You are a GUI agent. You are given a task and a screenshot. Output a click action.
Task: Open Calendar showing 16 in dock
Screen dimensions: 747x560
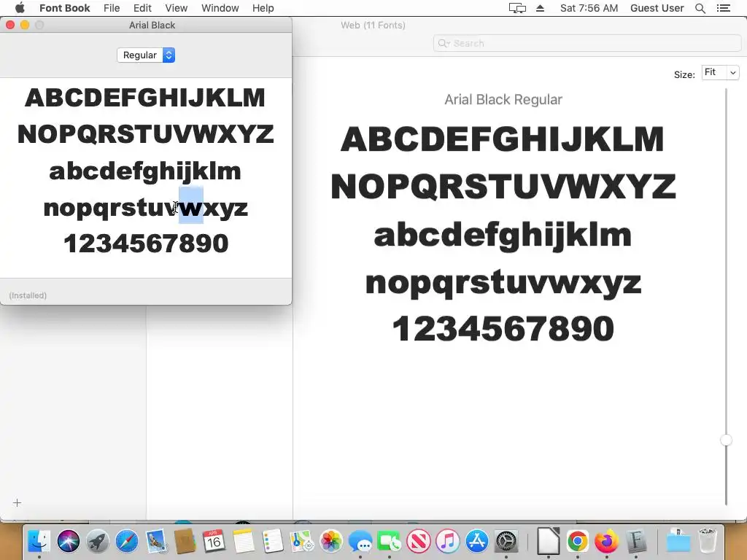(214, 541)
